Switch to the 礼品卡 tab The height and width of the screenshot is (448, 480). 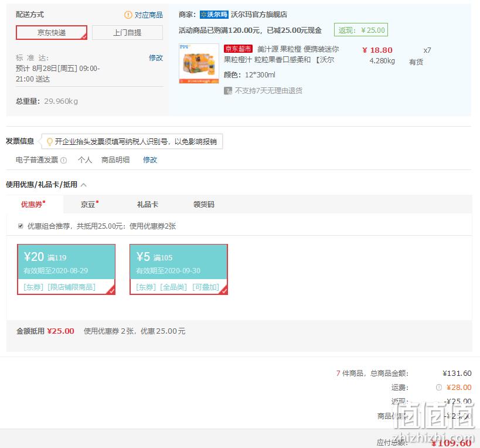tap(148, 204)
